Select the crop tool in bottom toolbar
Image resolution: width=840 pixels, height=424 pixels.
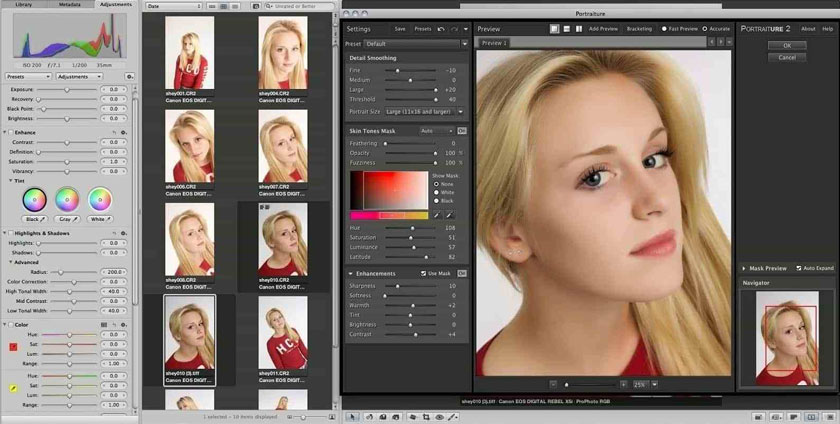[427, 416]
